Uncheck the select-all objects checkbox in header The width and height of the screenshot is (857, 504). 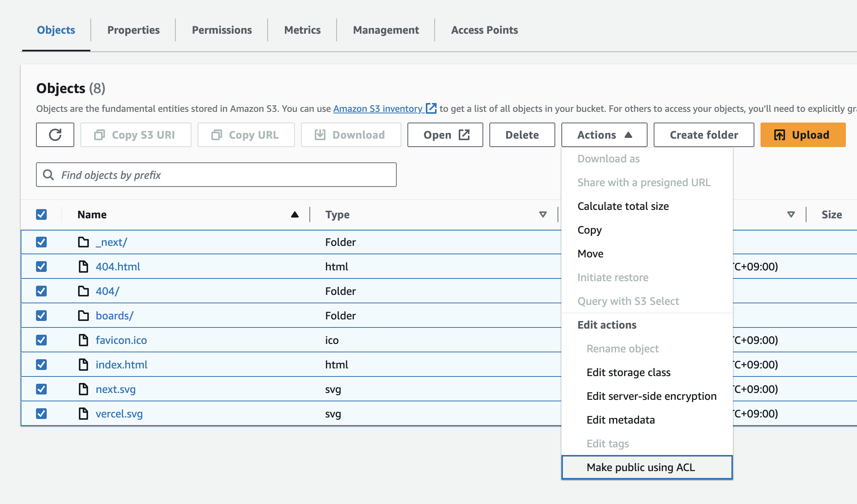[41, 214]
